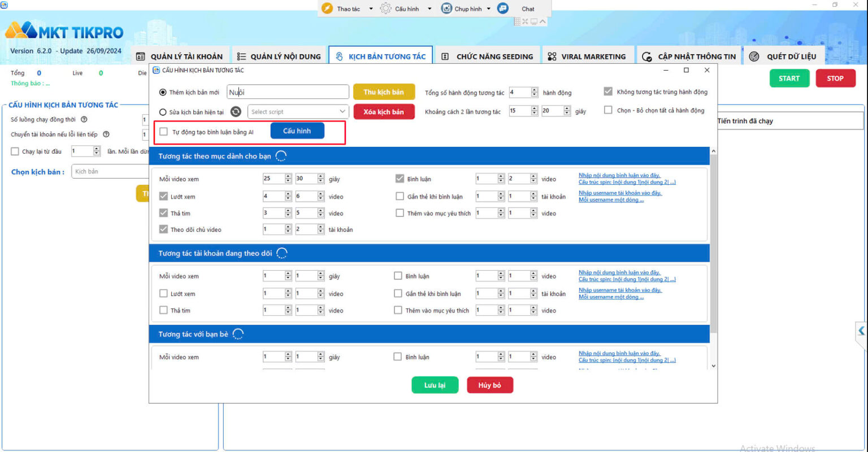868x452 pixels.
Task: Click loading circle icon beside 'tài khoản đang theo dõi'
Action: point(282,253)
